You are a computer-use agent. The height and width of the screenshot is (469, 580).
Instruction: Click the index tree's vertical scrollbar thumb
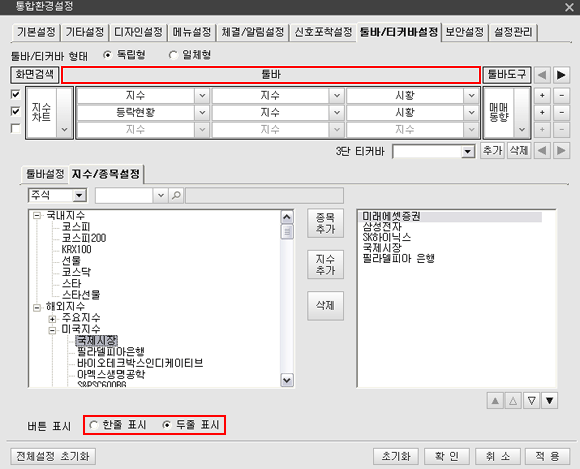(x=287, y=232)
